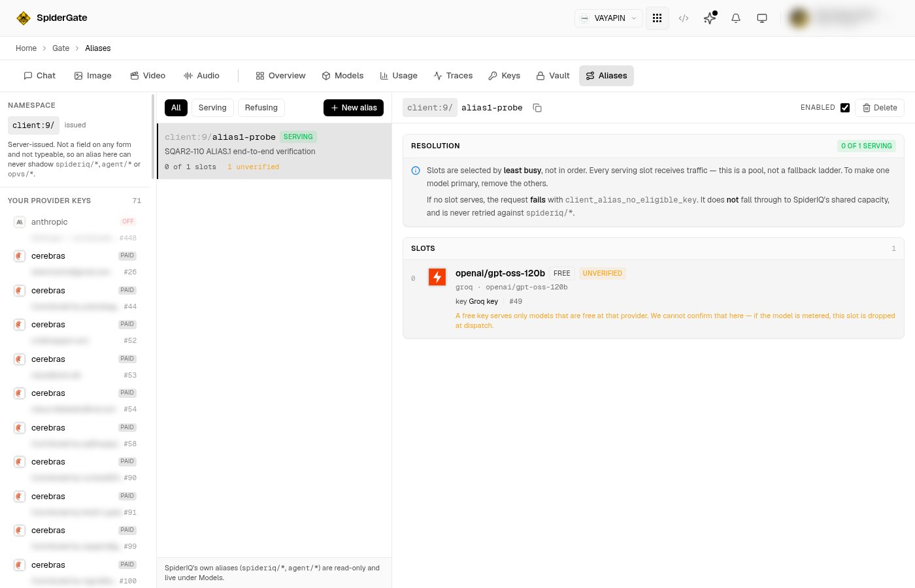Switch to the Image tab

(93, 76)
